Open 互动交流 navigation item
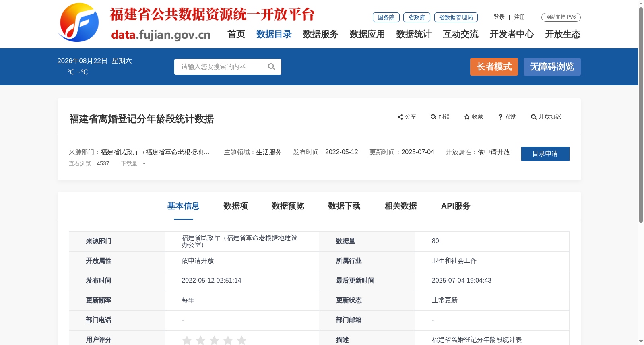 tap(461, 34)
